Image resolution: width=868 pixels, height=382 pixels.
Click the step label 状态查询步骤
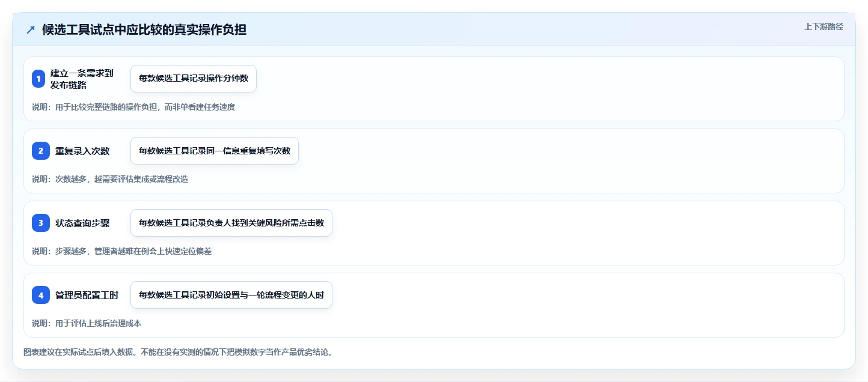[82, 223]
